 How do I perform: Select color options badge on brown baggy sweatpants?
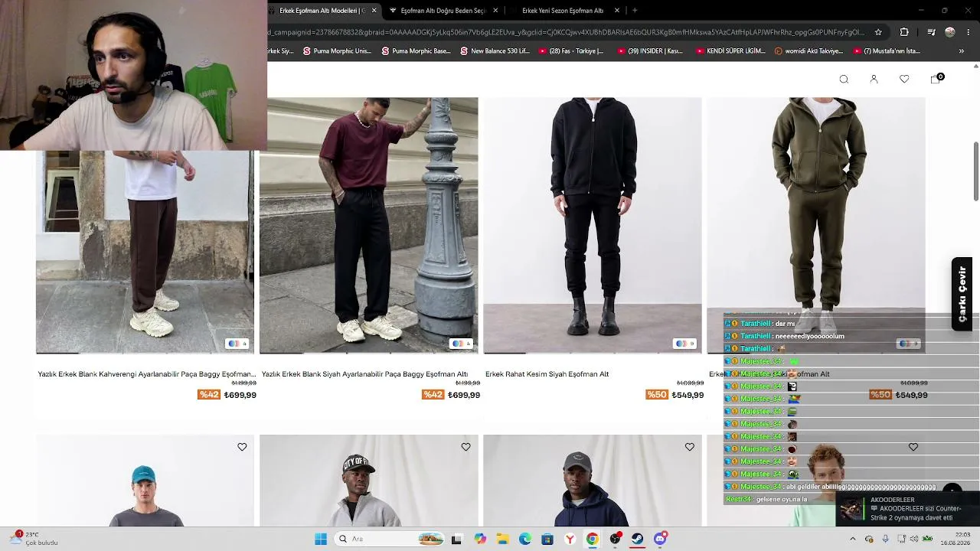(x=237, y=344)
